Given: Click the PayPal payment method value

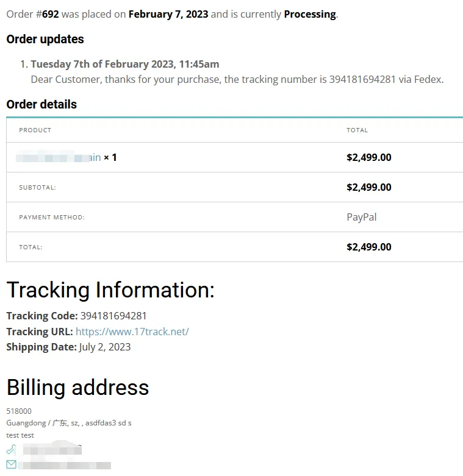Looking at the screenshot, I should pyautogui.click(x=361, y=217).
